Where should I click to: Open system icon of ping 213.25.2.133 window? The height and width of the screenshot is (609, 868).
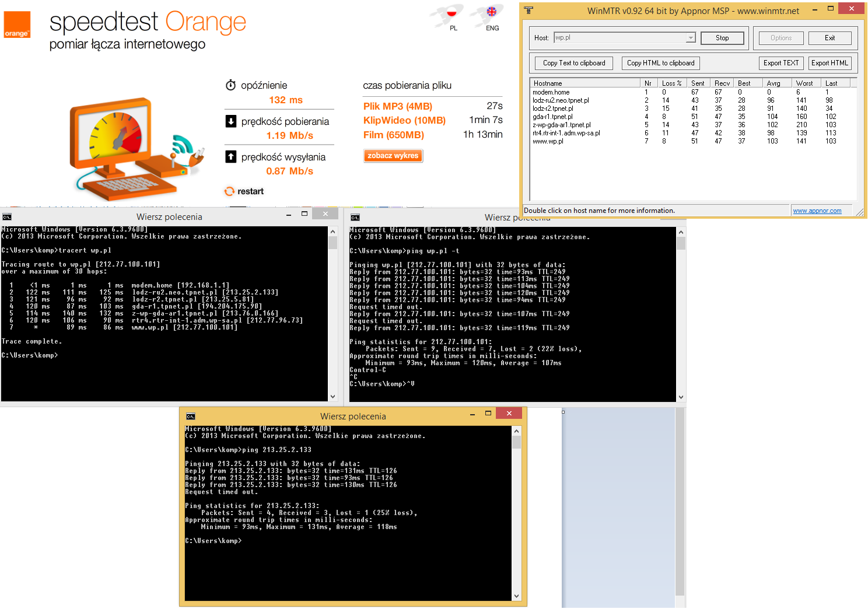pos(191,416)
